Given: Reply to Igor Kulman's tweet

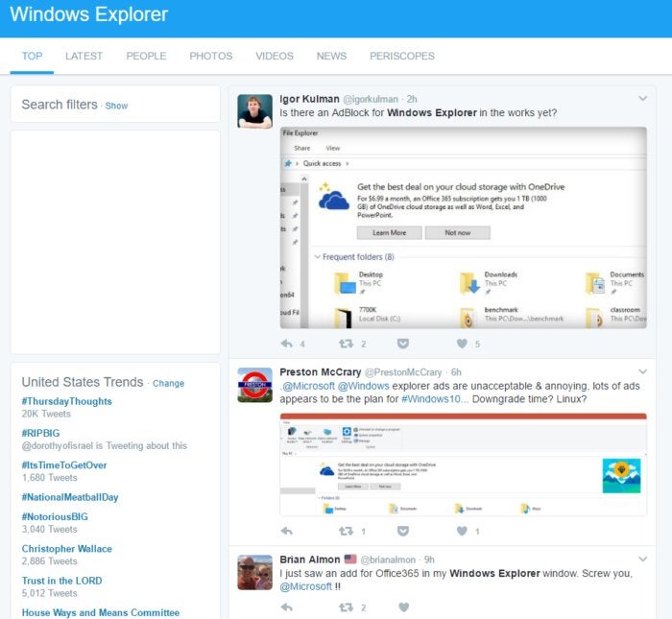Looking at the screenshot, I should coord(287,344).
